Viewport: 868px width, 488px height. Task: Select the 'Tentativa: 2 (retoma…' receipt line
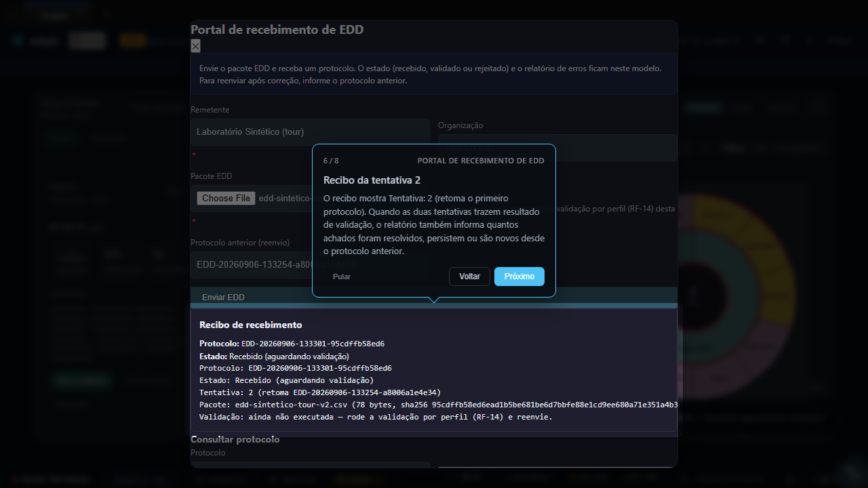tap(320, 392)
